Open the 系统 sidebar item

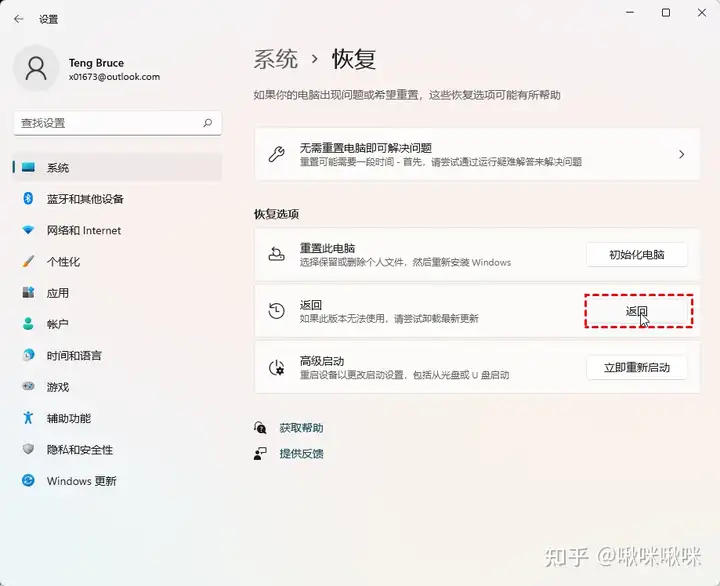pos(117,167)
